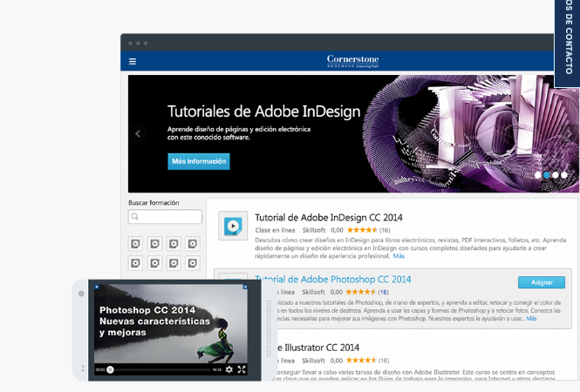The width and height of the screenshot is (580, 392).
Task: Click the Illustrator CC 2014 course title
Action: [x=318, y=348]
